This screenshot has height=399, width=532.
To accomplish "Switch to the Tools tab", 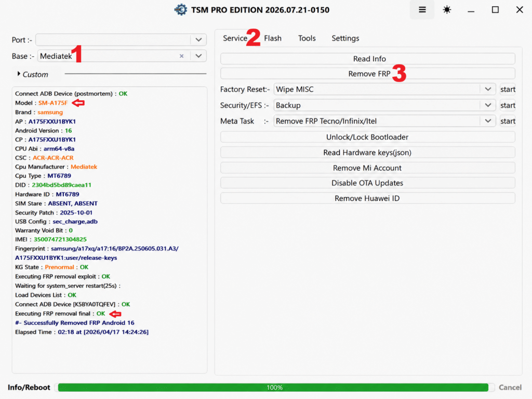I will click(x=307, y=38).
